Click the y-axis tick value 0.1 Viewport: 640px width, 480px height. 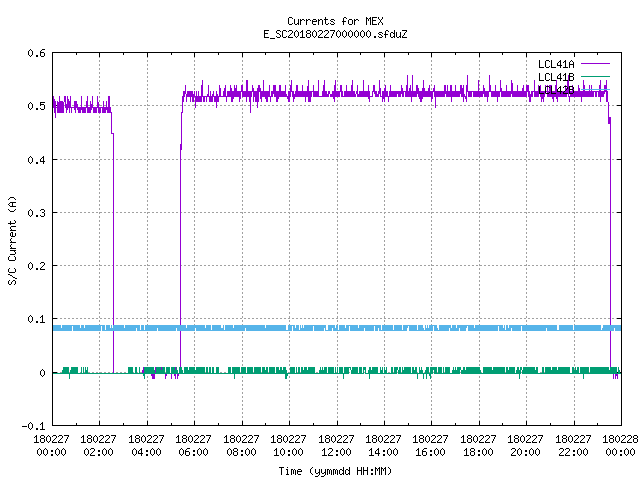click(36, 319)
